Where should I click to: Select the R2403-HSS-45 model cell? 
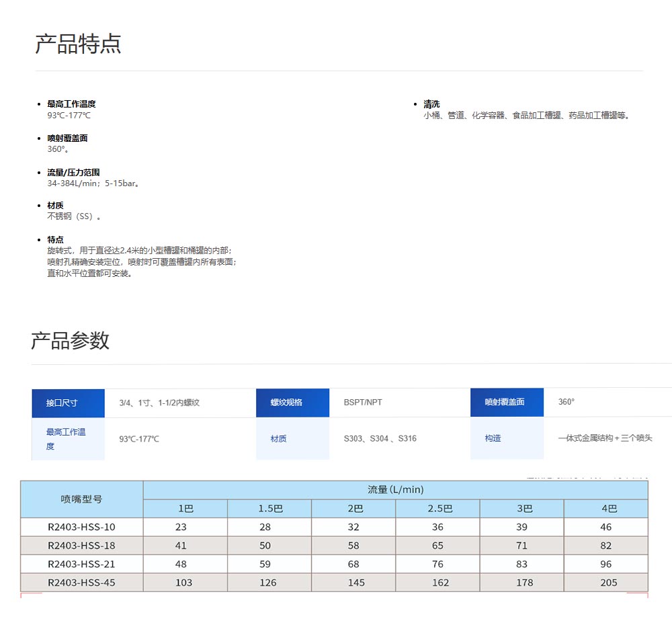tap(81, 583)
